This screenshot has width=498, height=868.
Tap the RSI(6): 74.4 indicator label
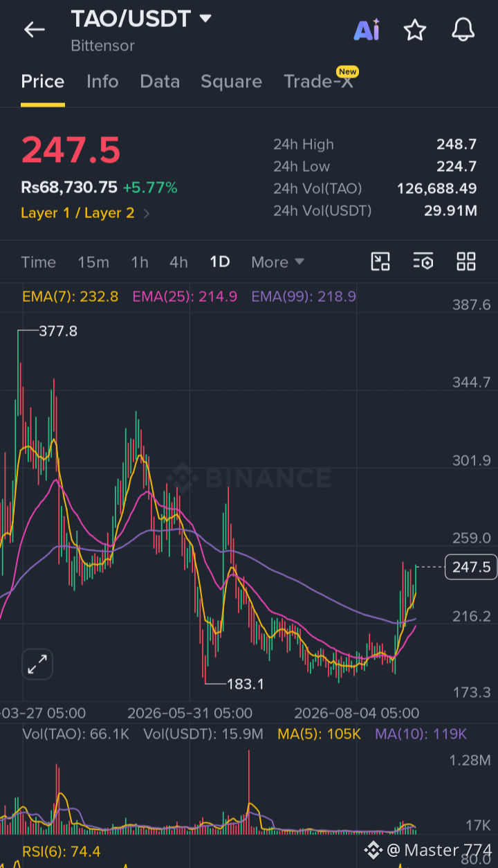[x=62, y=851]
